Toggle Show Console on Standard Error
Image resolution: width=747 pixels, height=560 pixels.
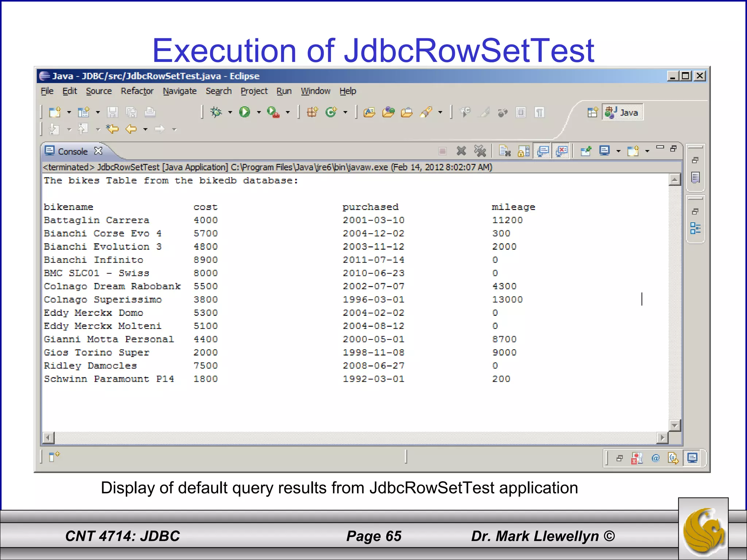562,151
